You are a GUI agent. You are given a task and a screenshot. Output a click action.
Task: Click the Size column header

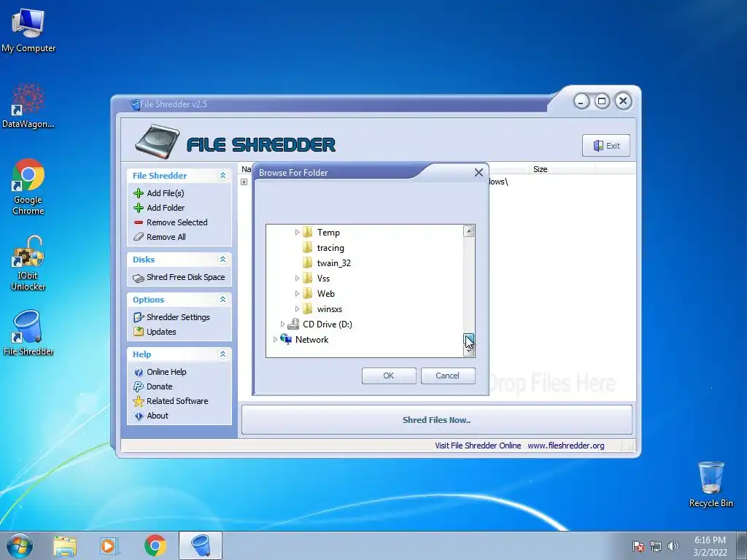tap(562, 169)
